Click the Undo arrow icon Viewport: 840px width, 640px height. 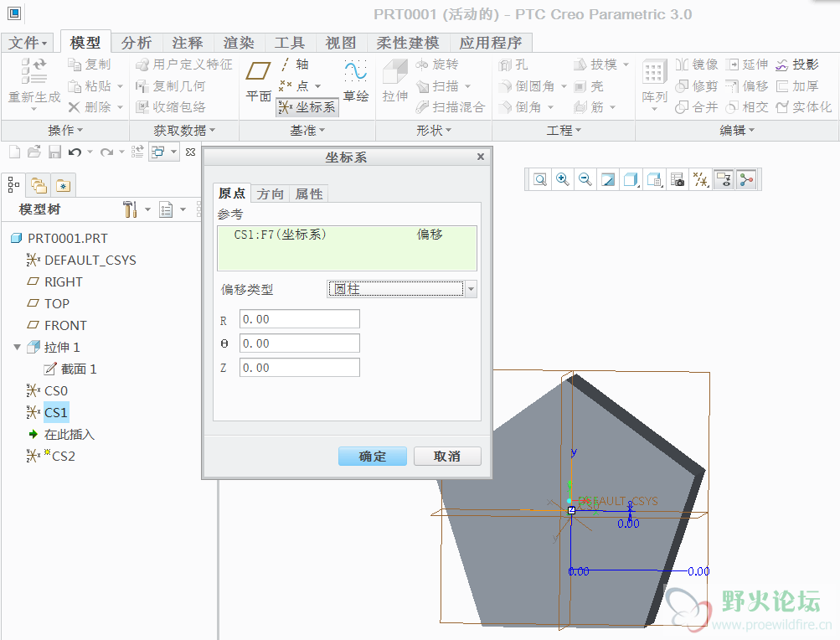(75, 152)
